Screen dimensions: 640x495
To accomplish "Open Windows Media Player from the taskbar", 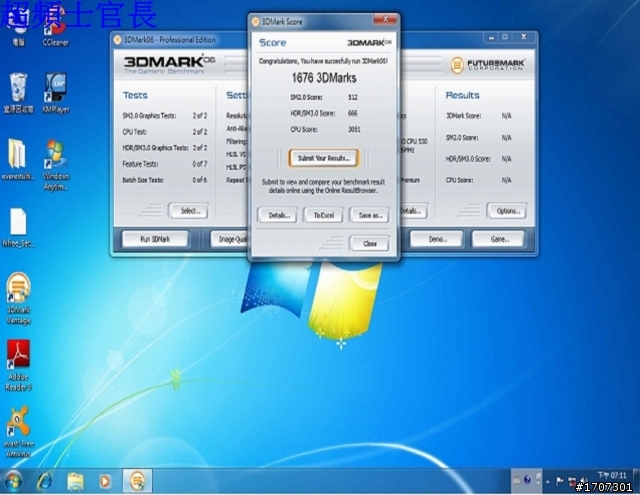I will (105, 482).
